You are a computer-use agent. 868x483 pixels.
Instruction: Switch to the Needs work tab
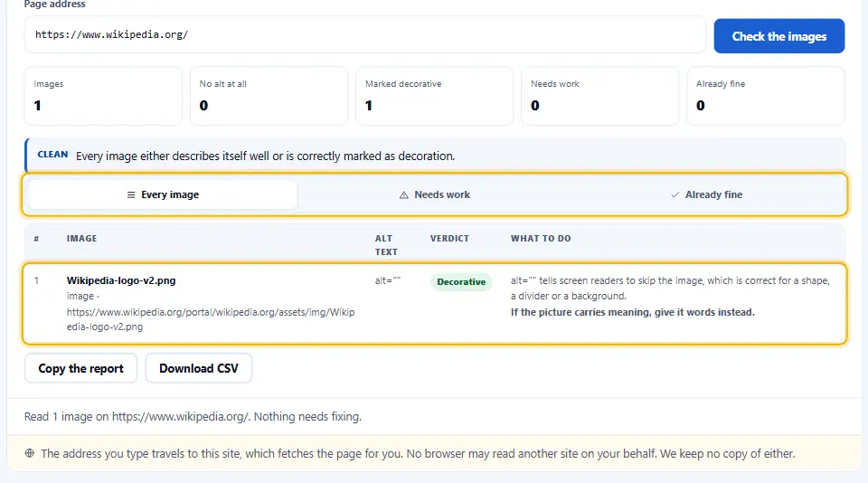click(435, 194)
